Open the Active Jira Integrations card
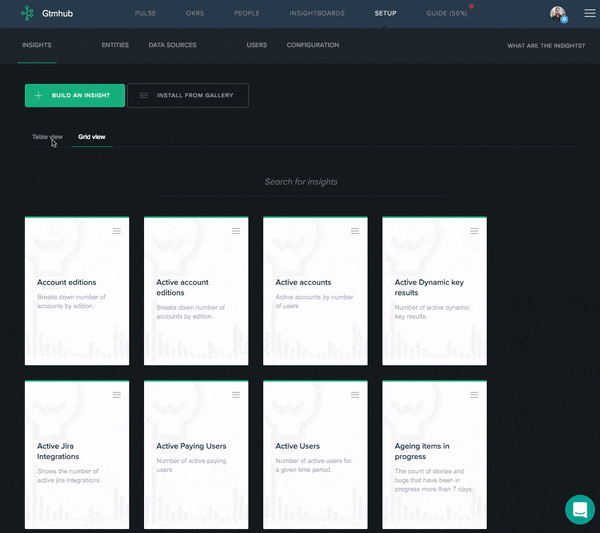Image resolution: width=600 pixels, height=533 pixels. tap(77, 455)
